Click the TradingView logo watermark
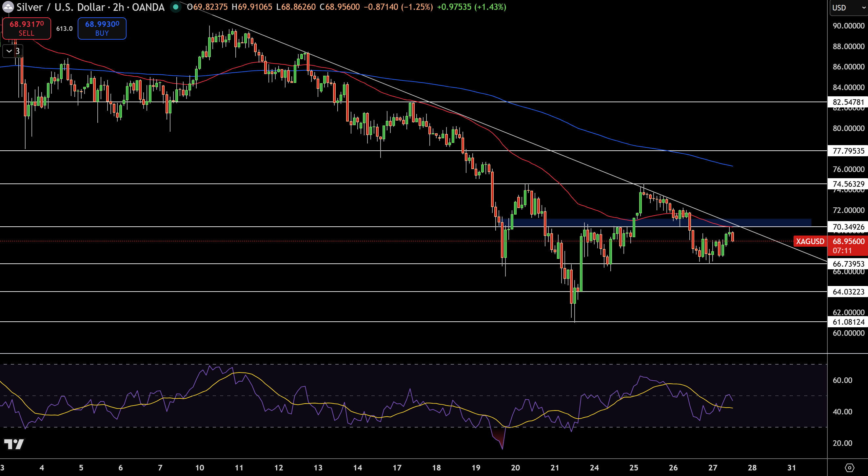868x476 pixels. point(14,444)
